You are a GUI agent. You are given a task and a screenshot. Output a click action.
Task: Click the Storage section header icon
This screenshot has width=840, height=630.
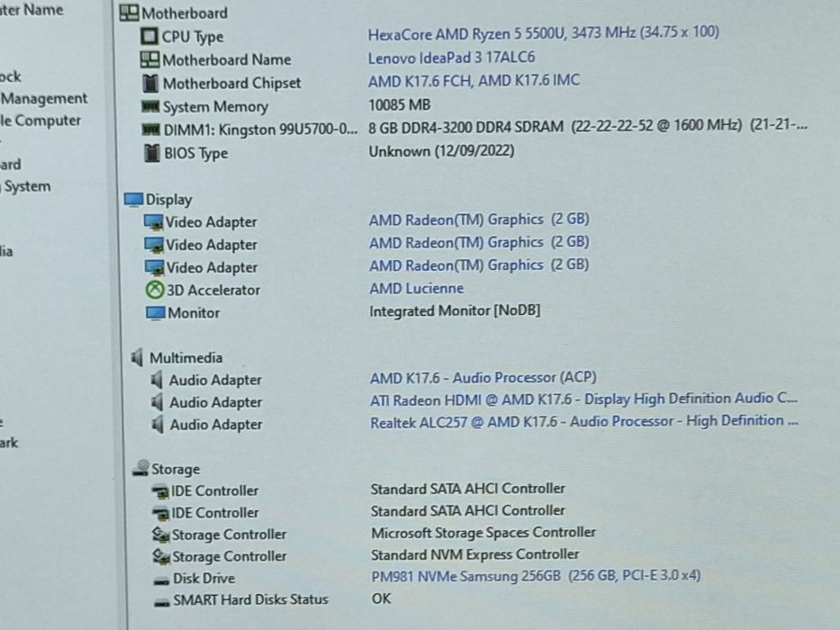140,468
